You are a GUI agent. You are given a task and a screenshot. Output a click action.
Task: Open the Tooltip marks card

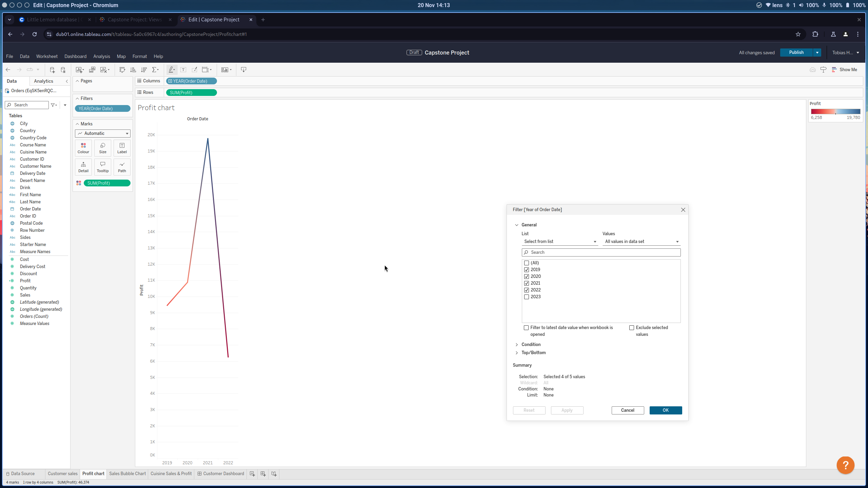coord(102,167)
